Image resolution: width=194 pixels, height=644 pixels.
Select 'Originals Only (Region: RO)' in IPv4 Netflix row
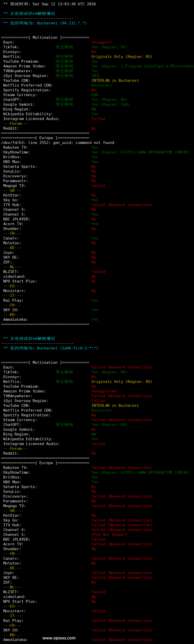click(x=122, y=57)
